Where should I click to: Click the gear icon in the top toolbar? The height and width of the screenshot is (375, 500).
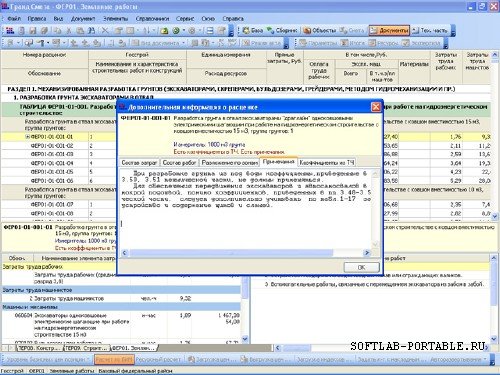click(192, 31)
